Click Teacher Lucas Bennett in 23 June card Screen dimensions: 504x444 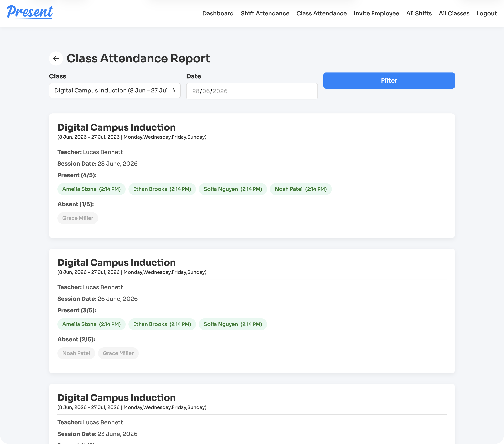point(90,422)
